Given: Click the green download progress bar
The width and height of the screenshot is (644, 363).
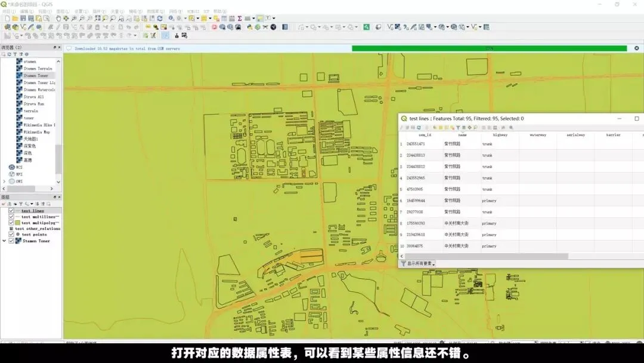Looking at the screenshot, I should (x=489, y=48).
